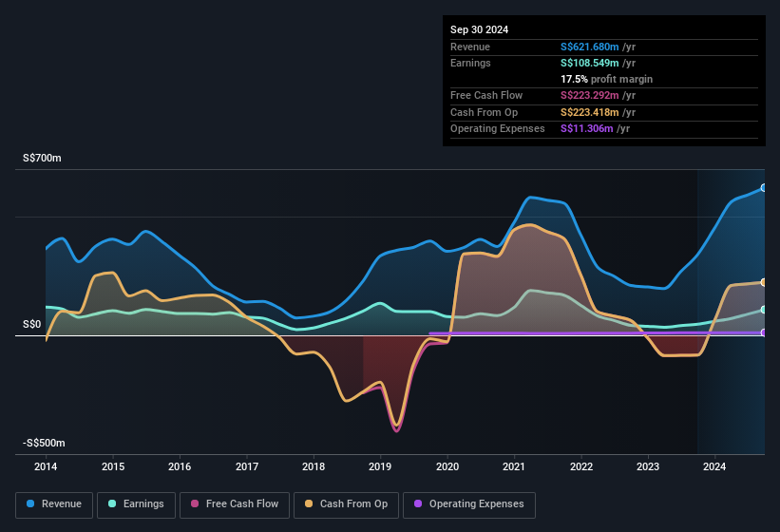Click the blue dot icon in Revenue legend
This screenshot has width=780, height=532.
31,504
